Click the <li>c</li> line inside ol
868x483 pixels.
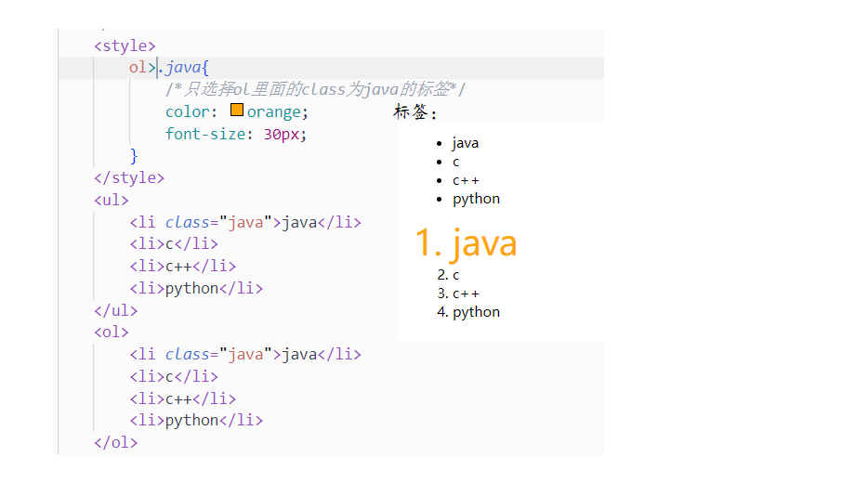(x=174, y=376)
